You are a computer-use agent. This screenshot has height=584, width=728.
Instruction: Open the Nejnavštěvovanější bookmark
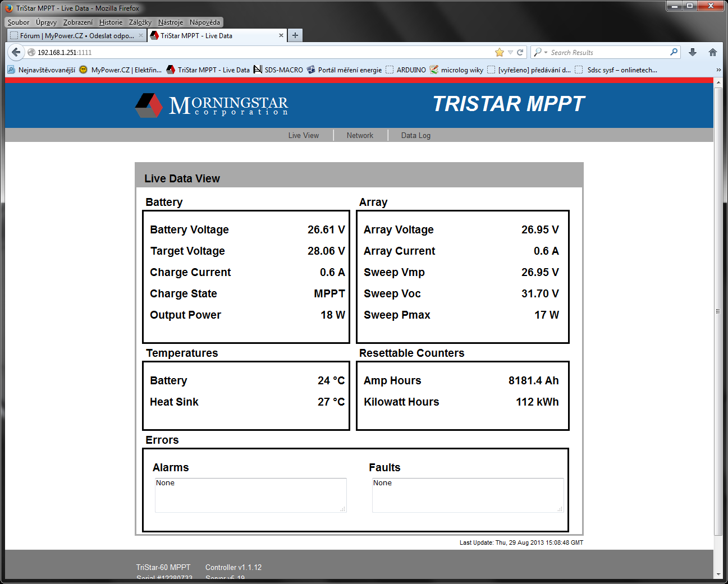(x=42, y=70)
